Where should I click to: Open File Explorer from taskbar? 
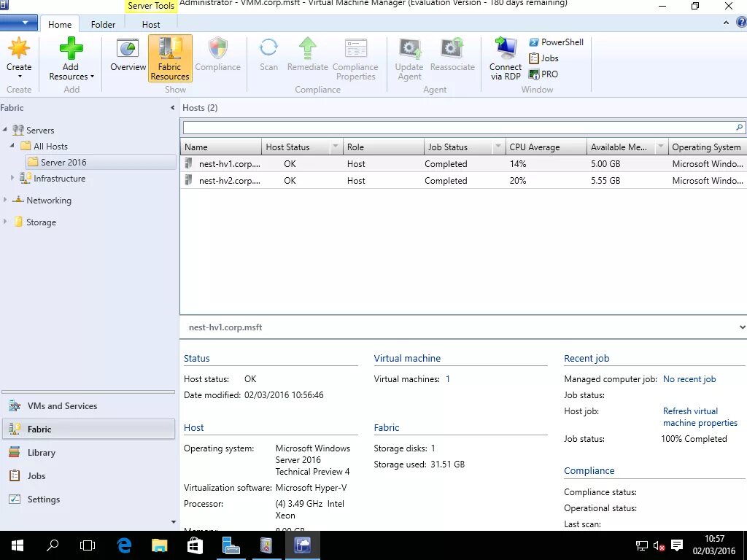[160, 545]
